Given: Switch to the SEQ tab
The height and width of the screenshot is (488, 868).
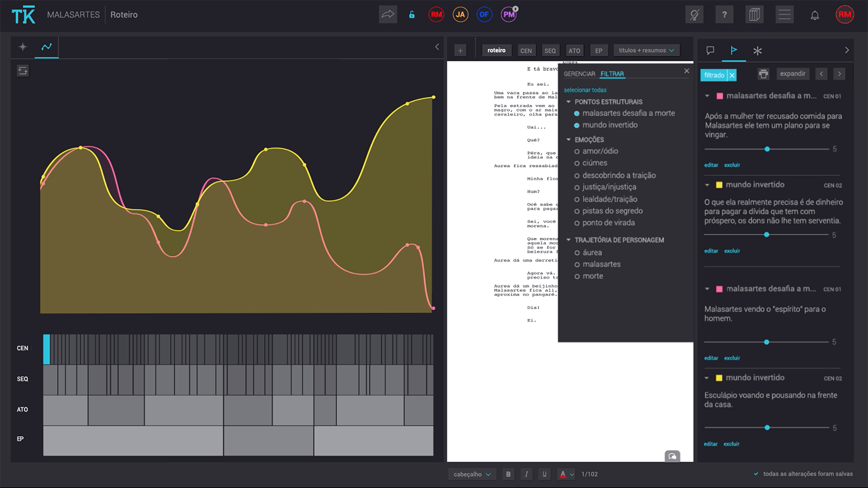Looking at the screenshot, I should point(550,51).
